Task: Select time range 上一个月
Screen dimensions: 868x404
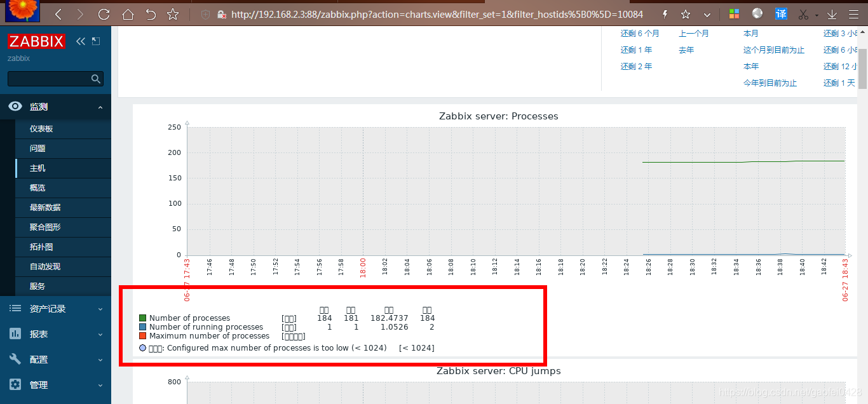Action: [694, 34]
